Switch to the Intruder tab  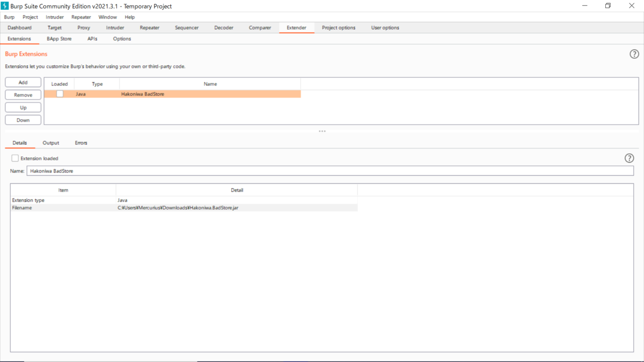[x=115, y=27]
